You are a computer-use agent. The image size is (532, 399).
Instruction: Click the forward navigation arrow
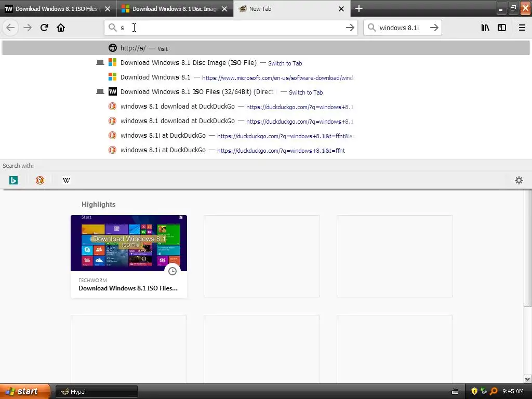28,28
